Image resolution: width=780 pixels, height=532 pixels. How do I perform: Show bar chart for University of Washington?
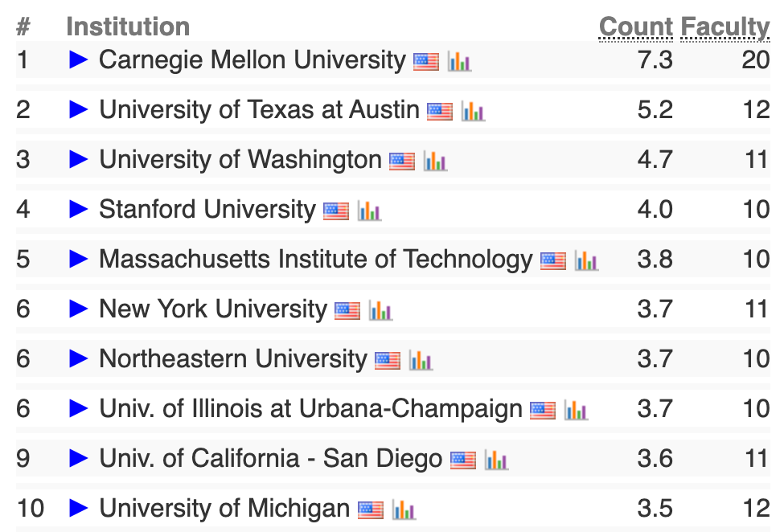point(435,161)
